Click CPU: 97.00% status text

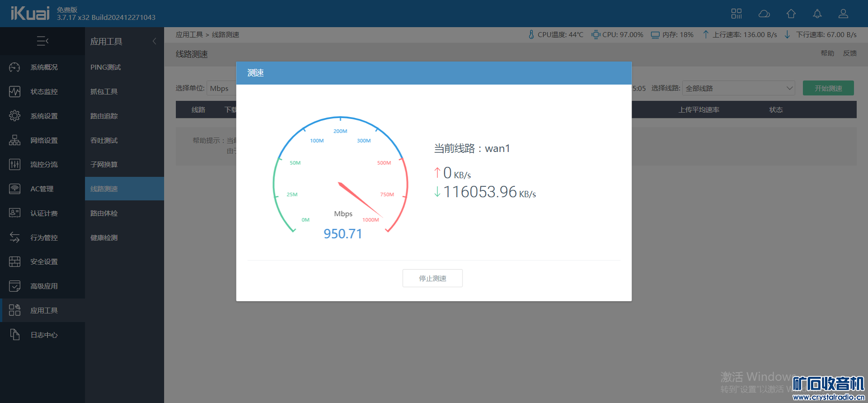[623, 35]
